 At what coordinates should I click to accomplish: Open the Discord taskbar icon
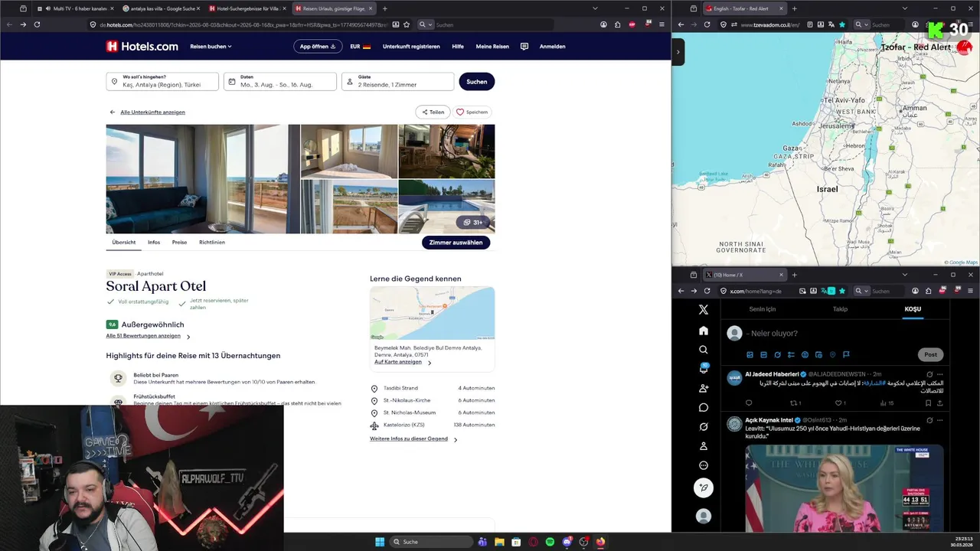click(567, 542)
